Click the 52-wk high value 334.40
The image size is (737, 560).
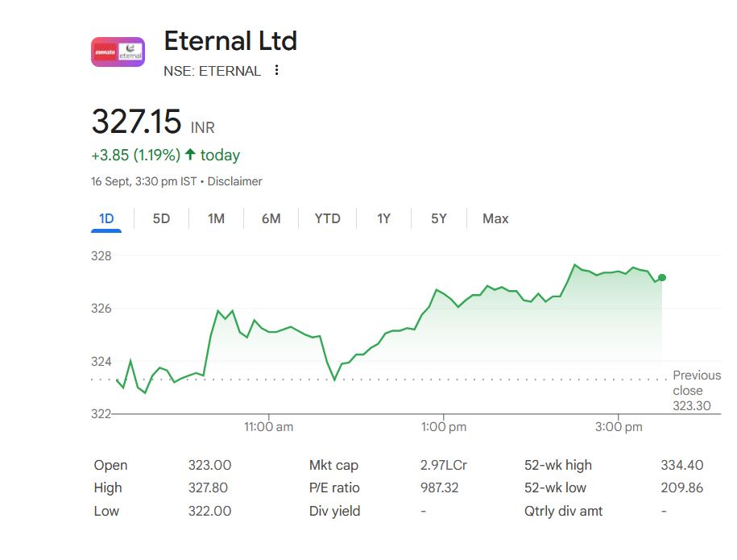(x=681, y=465)
